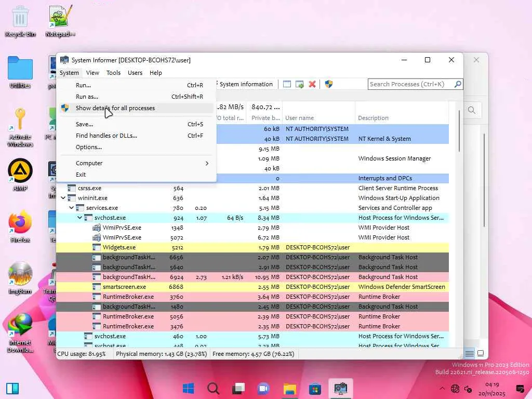Image resolution: width=532 pixels, height=399 pixels.
Task: Click the network globe tray icon
Action: click(455, 389)
